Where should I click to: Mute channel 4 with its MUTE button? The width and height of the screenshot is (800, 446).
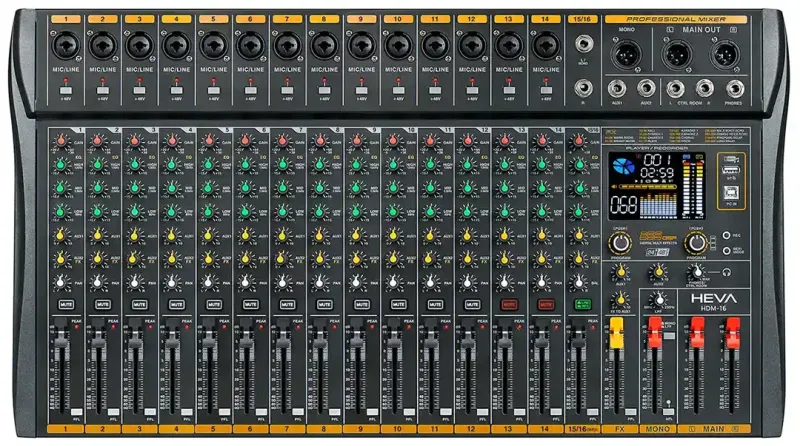tap(177, 305)
